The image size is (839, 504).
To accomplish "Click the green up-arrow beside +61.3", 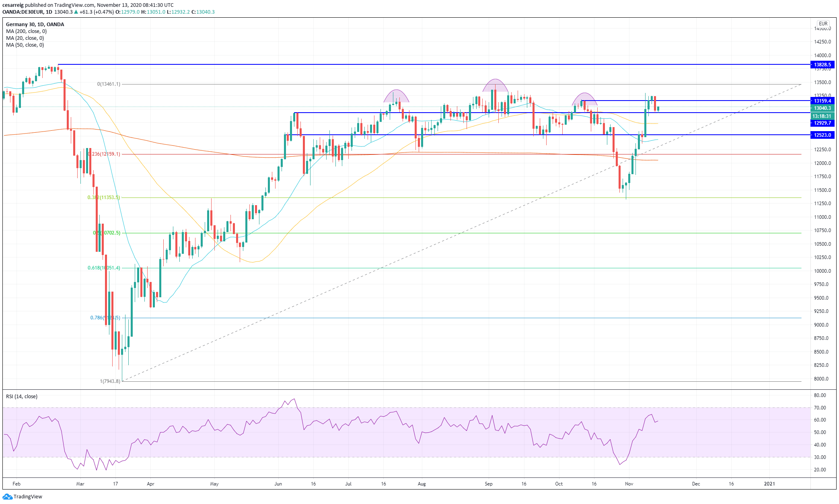I will (x=76, y=12).
